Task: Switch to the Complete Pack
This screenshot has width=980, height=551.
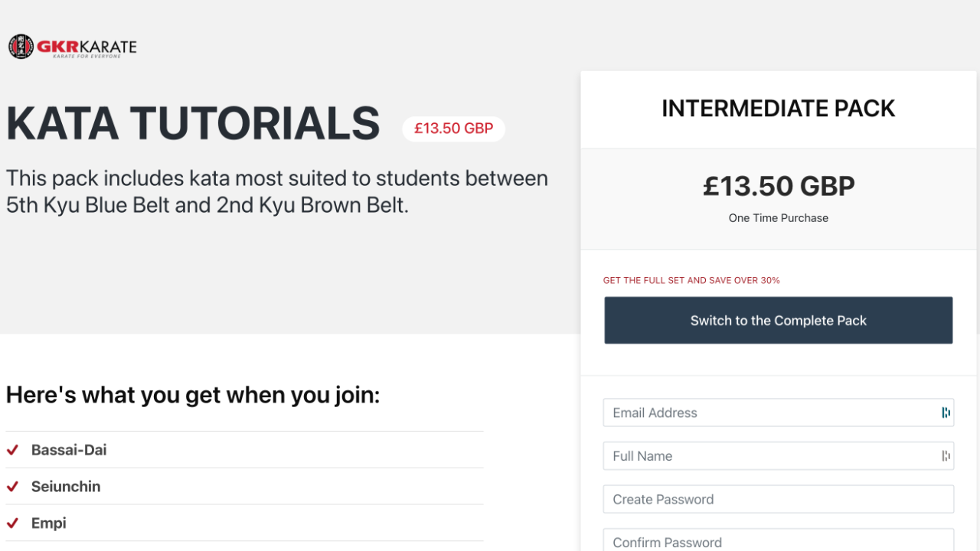Action: tap(778, 321)
